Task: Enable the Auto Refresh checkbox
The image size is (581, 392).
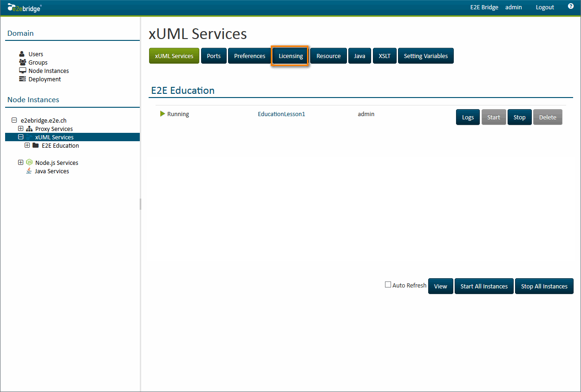Action: [388, 285]
